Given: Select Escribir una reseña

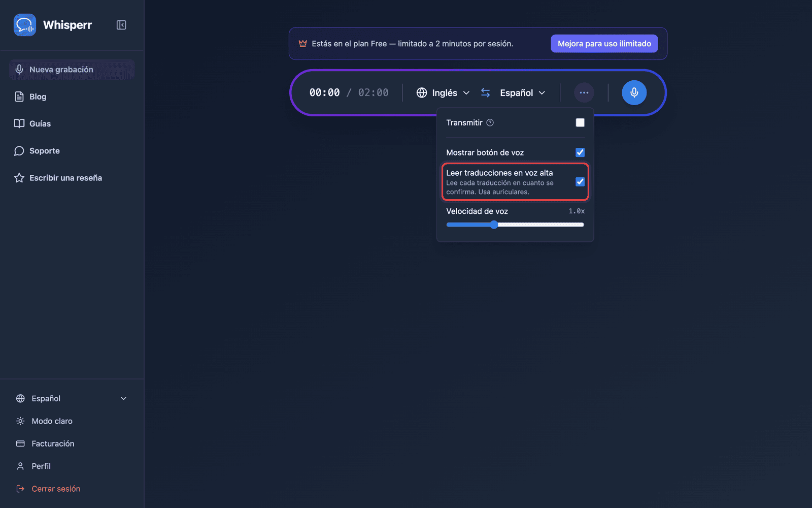Looking at the screenshot, I should [x=72, y=178].
